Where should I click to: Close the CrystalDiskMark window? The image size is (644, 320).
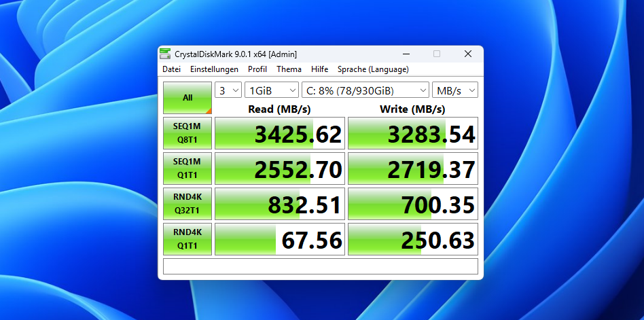[468, 54]
